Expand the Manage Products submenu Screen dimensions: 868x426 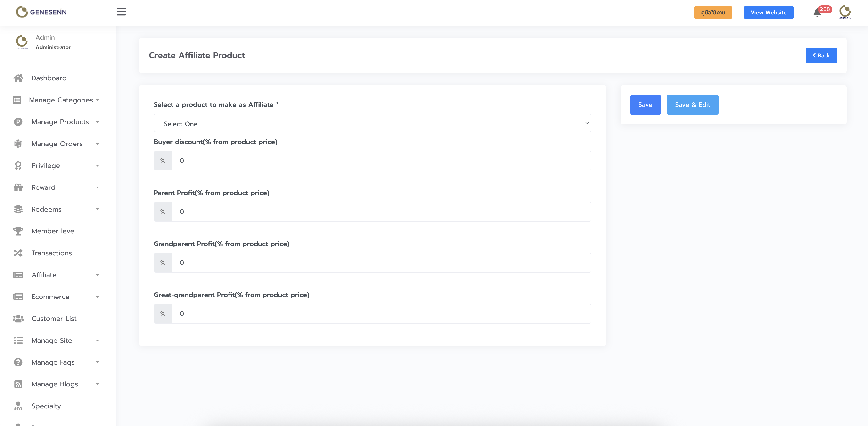[x=60, y=122]
